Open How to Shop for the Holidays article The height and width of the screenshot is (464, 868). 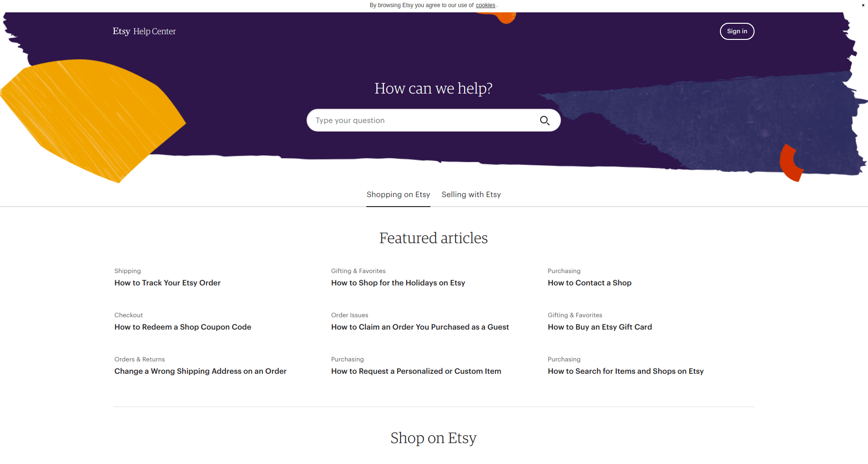pyautogui.click(x=398, y=283)
